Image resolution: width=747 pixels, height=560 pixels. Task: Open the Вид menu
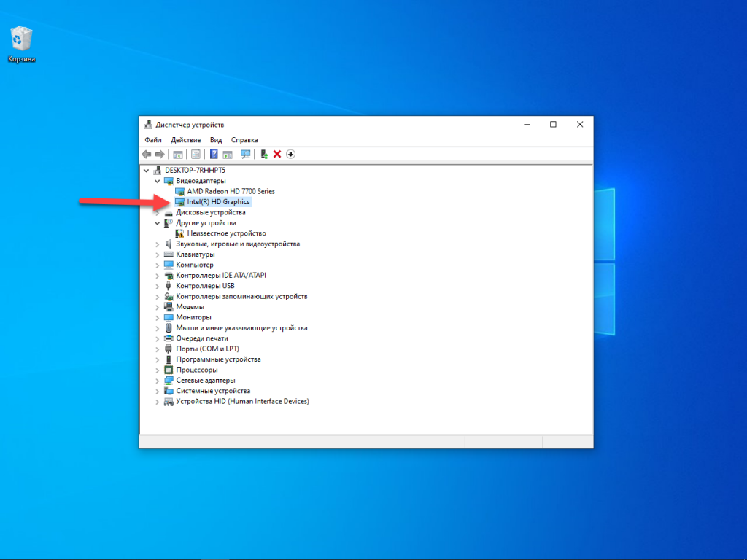(216, 140)
